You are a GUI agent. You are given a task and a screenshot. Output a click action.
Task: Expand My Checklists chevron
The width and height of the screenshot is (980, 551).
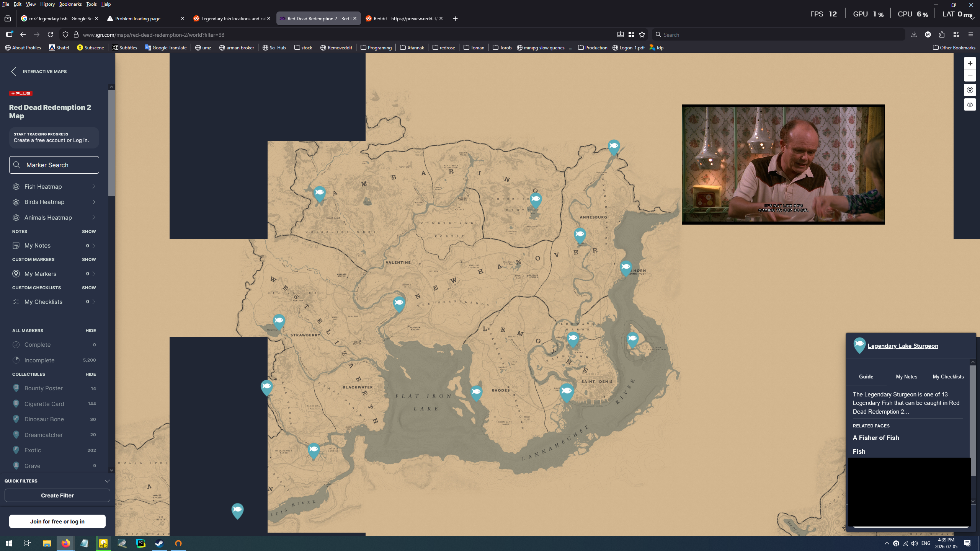[x=94, y=302]
